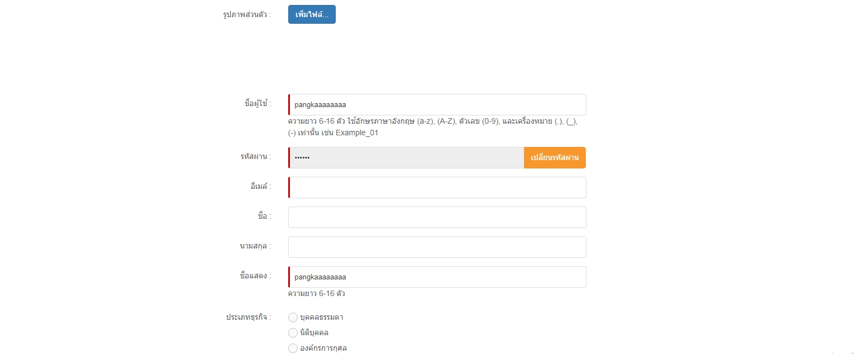The width and height of the screenshot is (868, 354).
Task: Pick the องค์กรการกุศล radio option
Action: pos(293,348)
